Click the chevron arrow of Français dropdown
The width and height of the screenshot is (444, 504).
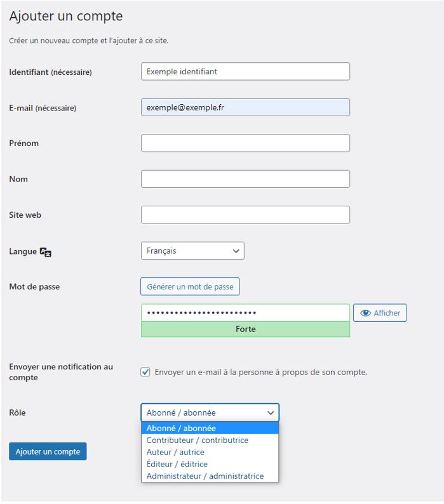coord(236,251)
